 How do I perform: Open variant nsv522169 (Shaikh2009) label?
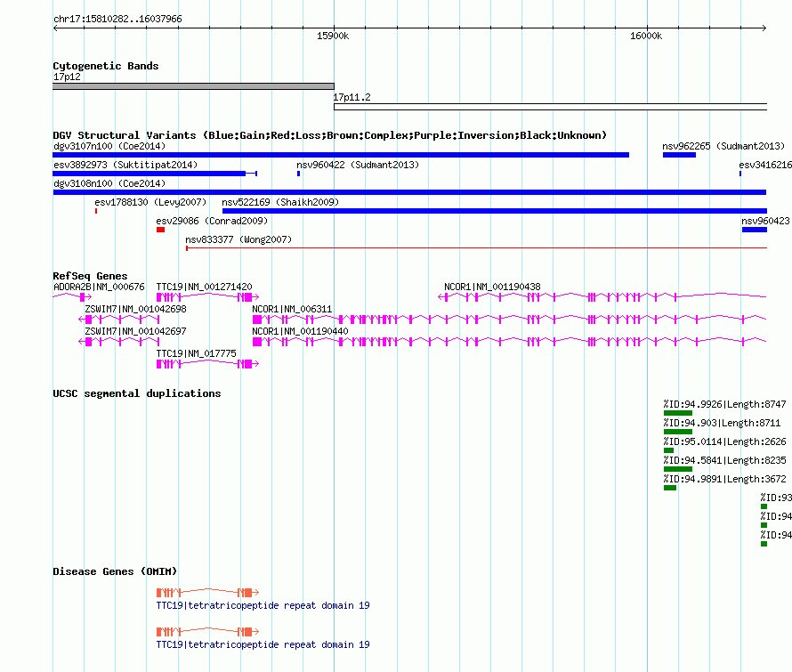pos(280,202)
